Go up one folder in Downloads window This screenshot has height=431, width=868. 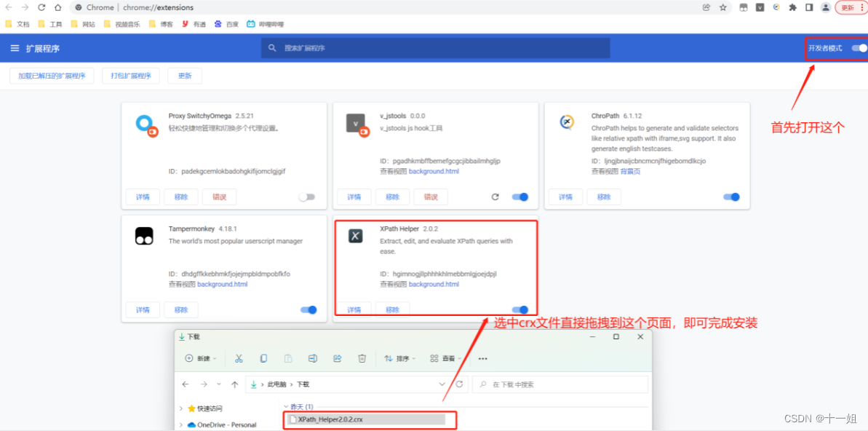click(235, 384)
